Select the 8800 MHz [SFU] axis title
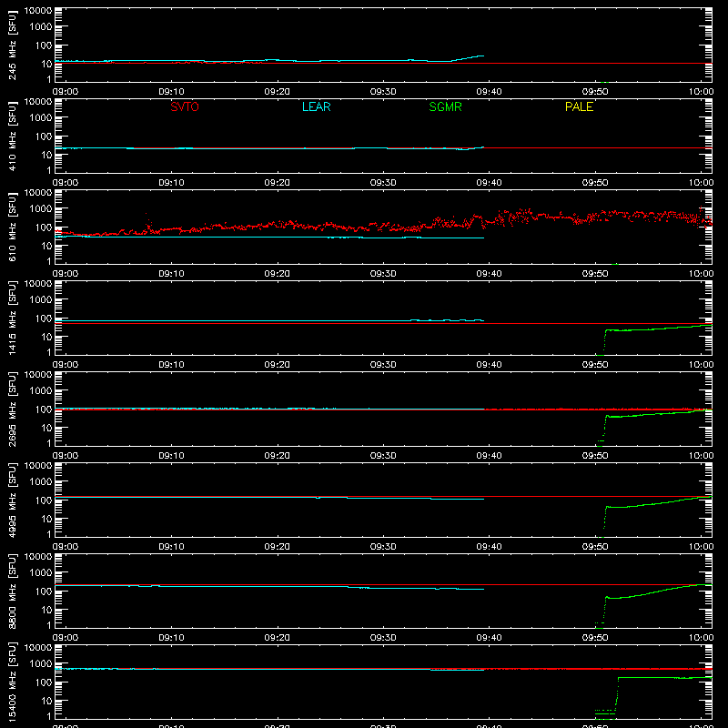 (13, 591)
